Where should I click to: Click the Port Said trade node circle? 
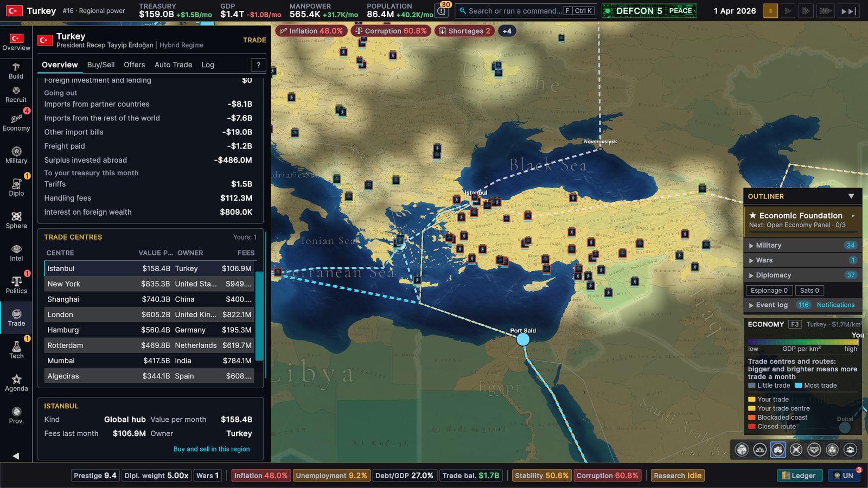(x=522, y=339)
